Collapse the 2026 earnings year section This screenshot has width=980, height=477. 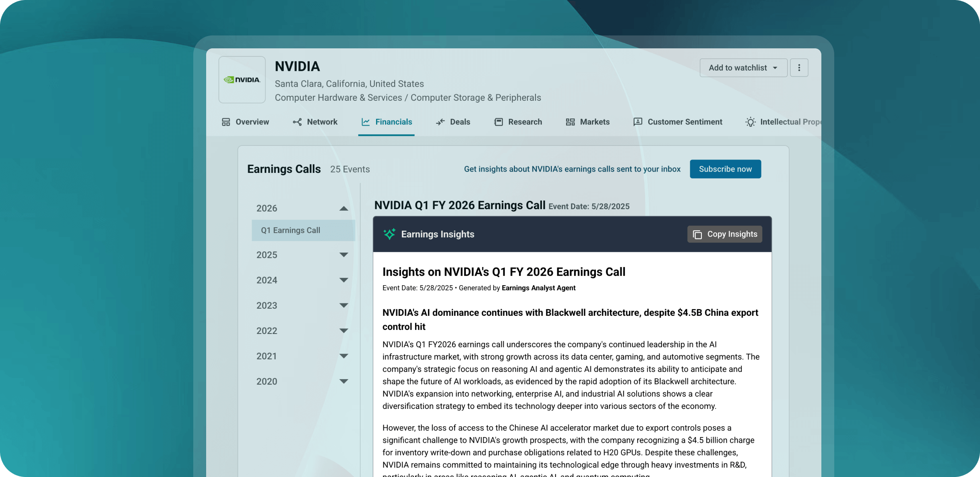pyautogui.click(x=343, y=208)
